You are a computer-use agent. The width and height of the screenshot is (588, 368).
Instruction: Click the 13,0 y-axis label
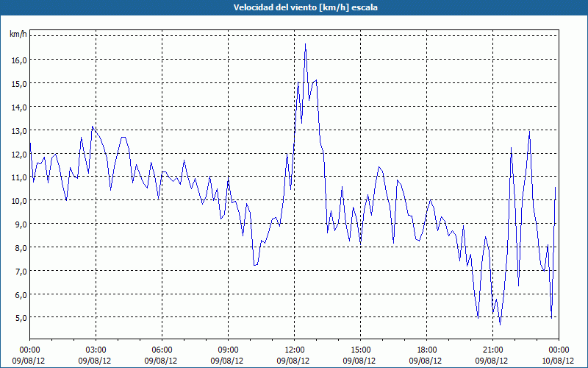tap(19, 131)
